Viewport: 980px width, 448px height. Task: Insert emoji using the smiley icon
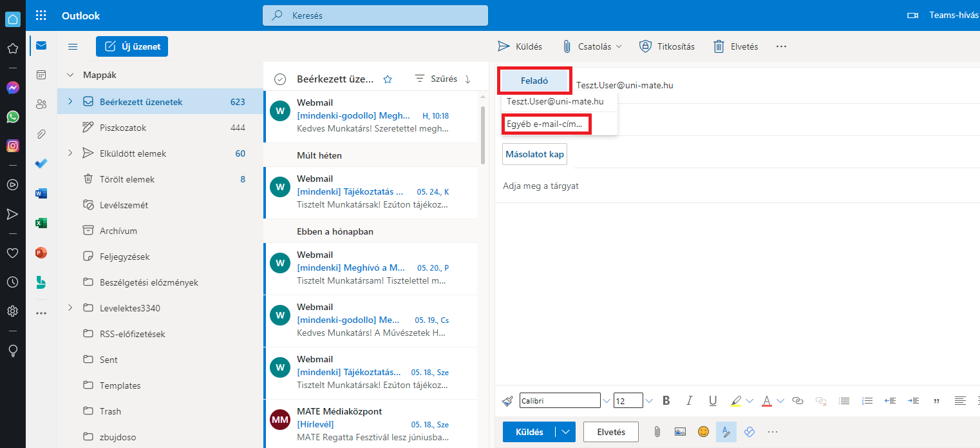click(703, 432)
